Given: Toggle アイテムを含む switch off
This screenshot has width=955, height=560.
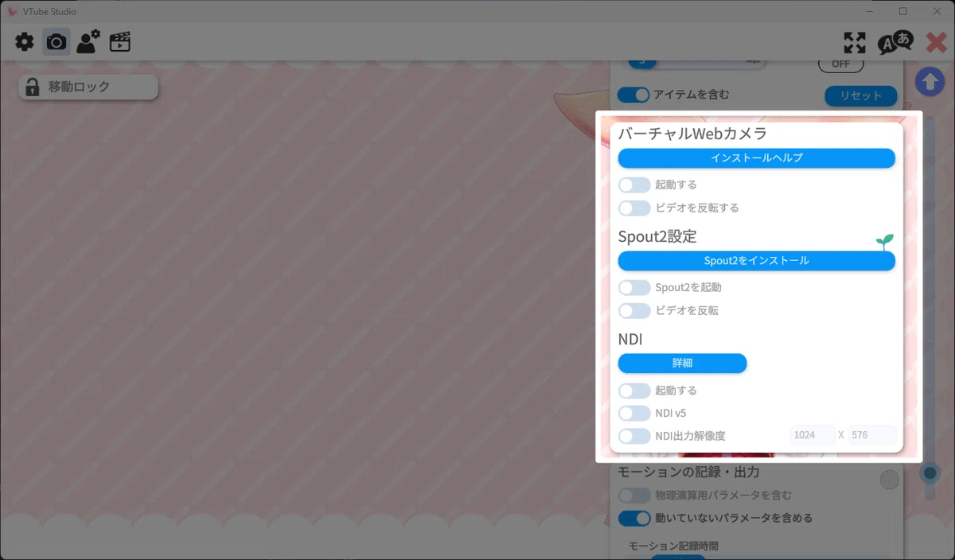Looking at the screenshot, I should (634, 95).
